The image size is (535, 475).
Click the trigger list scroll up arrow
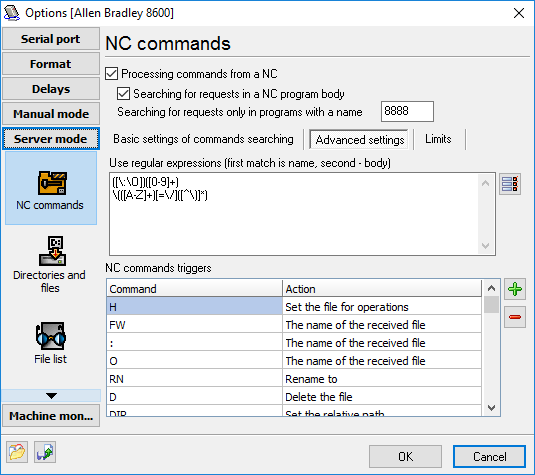click(491, 288)
